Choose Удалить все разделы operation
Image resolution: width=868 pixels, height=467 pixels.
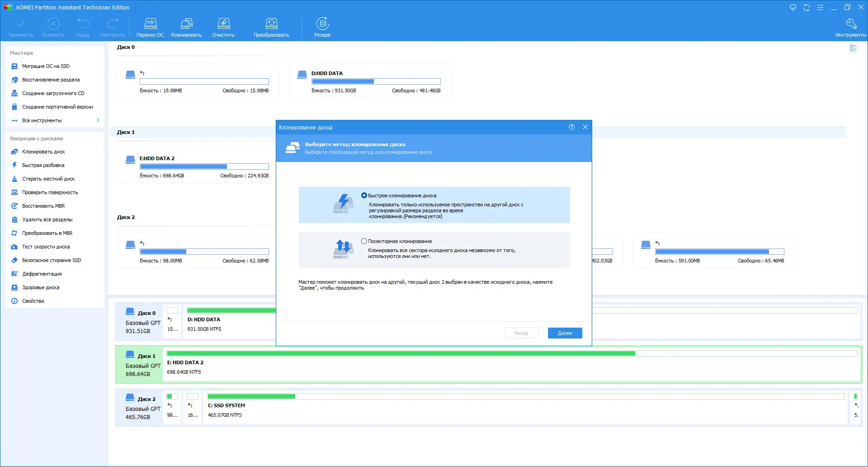click(x=47, y=219)
